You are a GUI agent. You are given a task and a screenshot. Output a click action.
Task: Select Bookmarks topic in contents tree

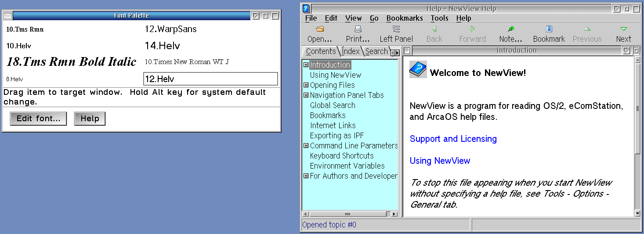tap(328, 115)
